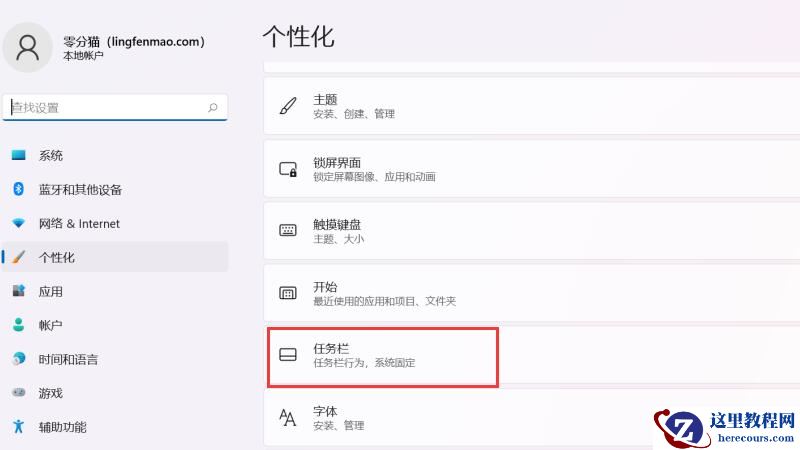Click the Bluetooth icon in the sidebar
The height and width of the screenshot is (450, 800).
point(19,189)
